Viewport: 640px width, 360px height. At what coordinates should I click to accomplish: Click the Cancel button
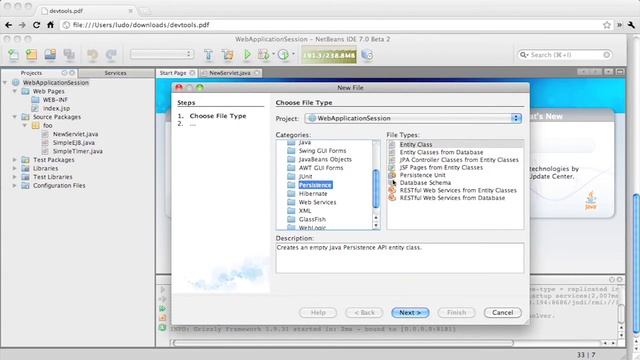point(502,313)
